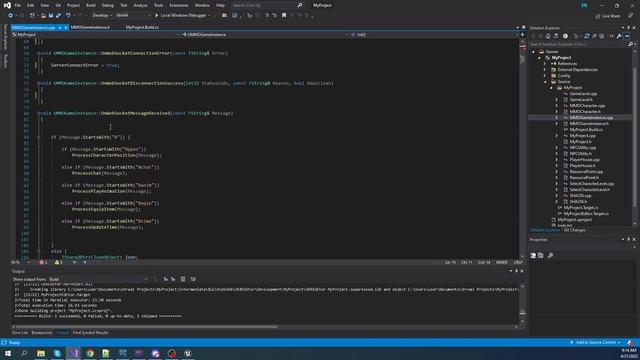Open the File menu
This screenshot has width=640, height=360.
point(18,5)
